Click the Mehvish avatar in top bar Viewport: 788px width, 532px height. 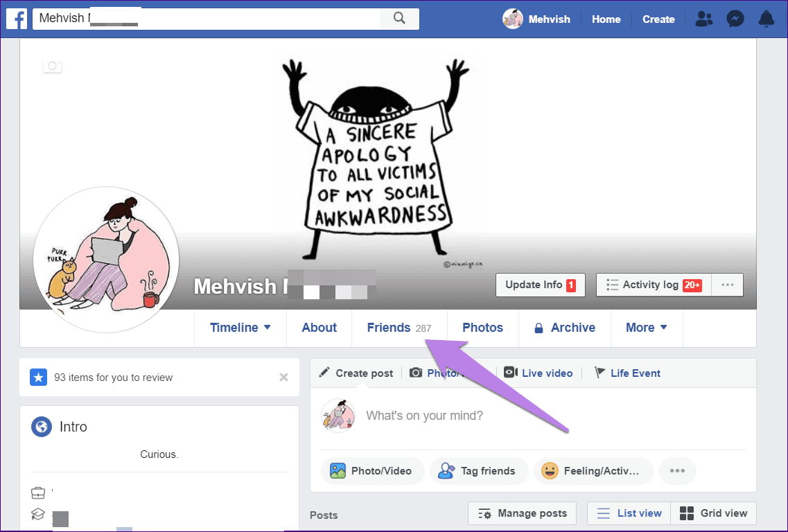pos(513,19)
